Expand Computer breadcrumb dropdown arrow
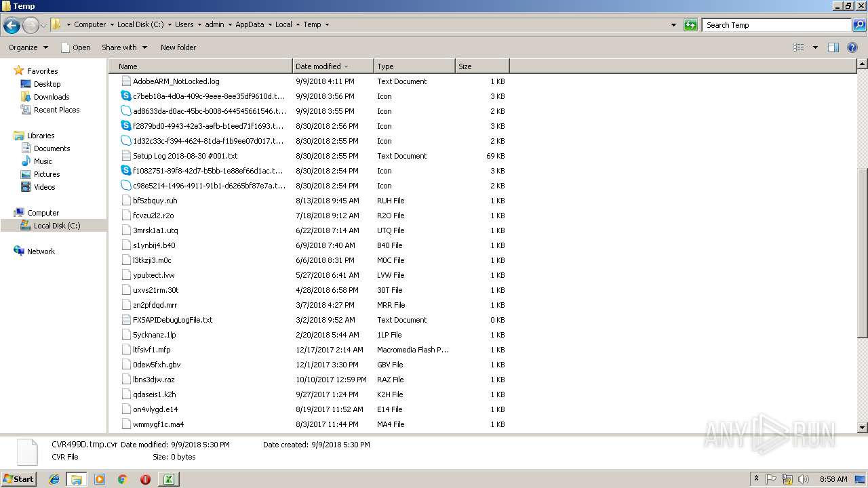 coord(112,25)
